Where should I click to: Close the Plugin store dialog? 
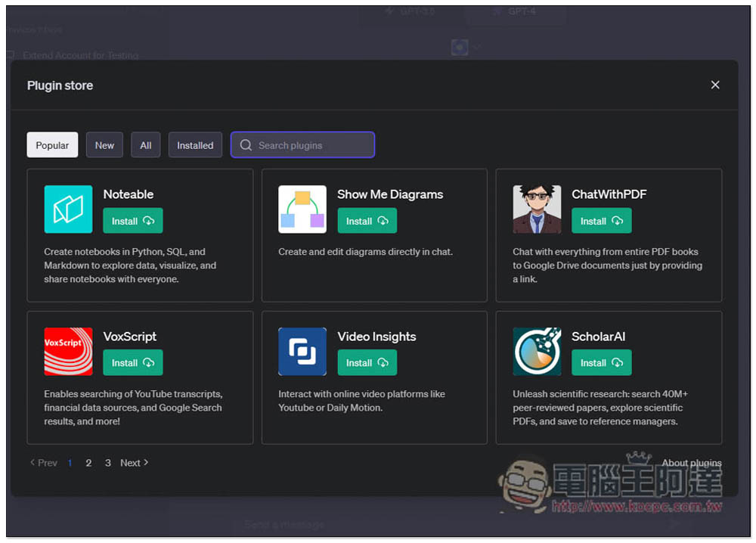[x=715, y=85]
